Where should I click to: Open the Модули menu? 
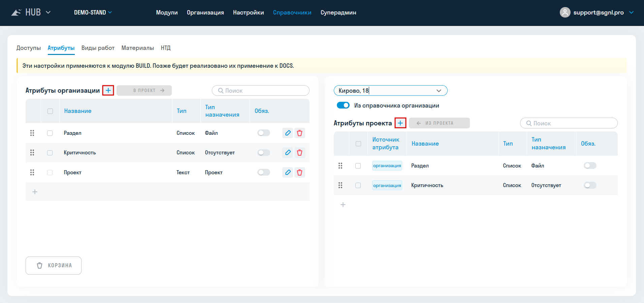click(x=167, y=12)
